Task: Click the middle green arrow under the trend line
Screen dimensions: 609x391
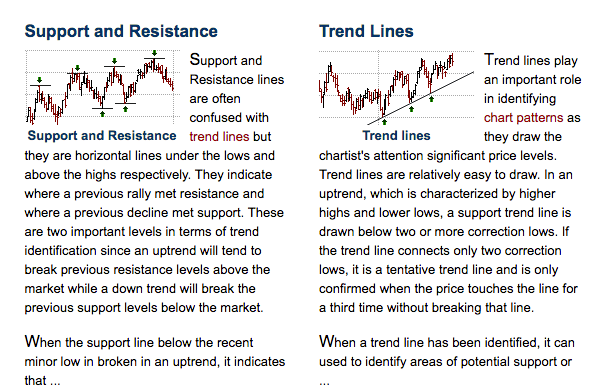Action: coord(411,109)
